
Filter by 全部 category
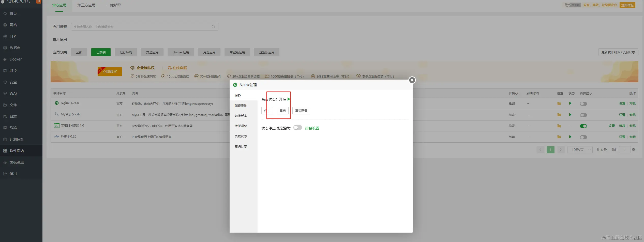click(x=79, y=52)
